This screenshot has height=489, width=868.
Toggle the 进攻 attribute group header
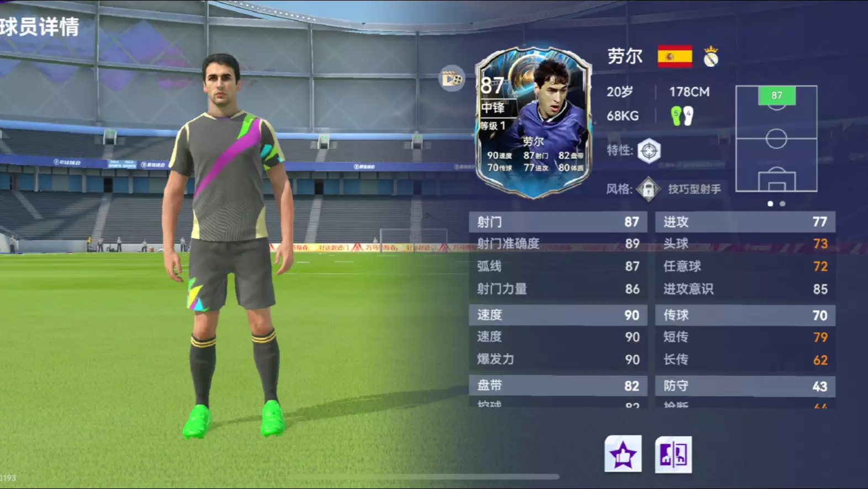(745, 222)
